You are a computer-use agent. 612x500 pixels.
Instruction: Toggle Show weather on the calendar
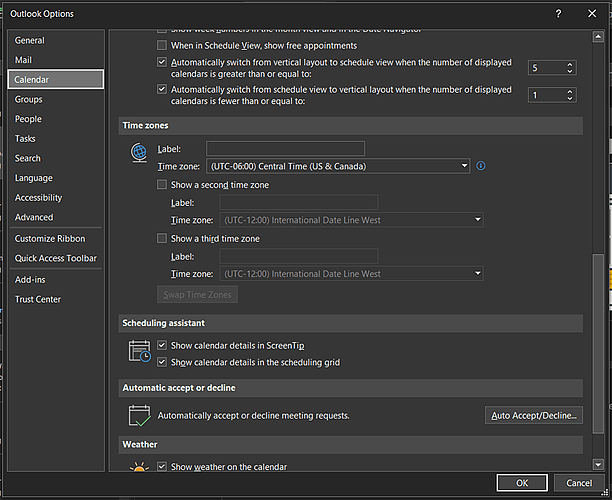click(163, 467)
